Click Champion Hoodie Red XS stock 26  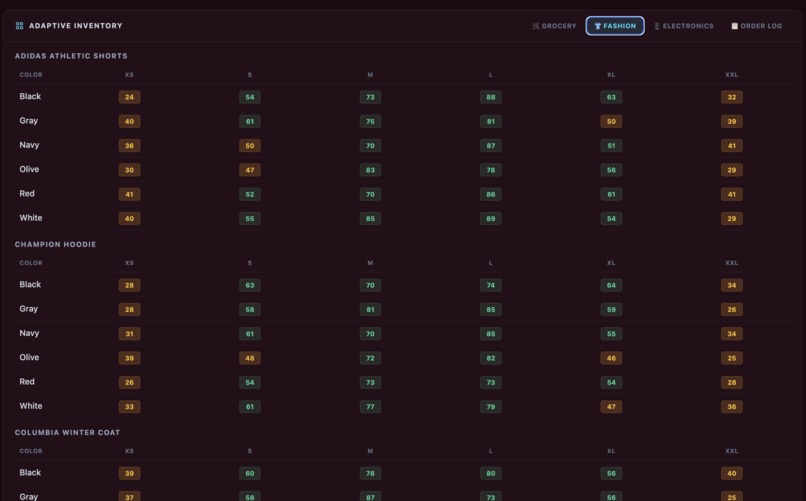pos(129,382)
